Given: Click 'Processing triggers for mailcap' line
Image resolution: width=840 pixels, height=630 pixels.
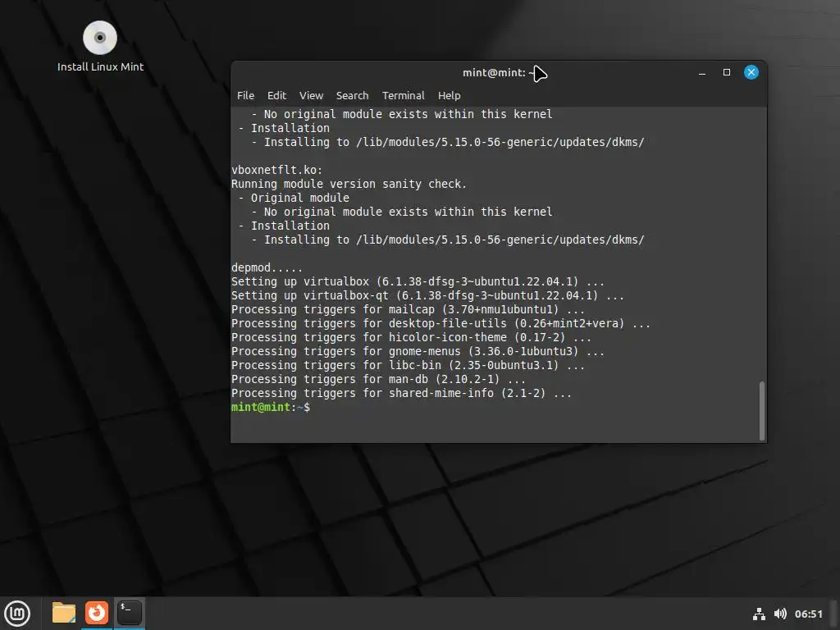Looking at the screenshot, I should (408, 309).
